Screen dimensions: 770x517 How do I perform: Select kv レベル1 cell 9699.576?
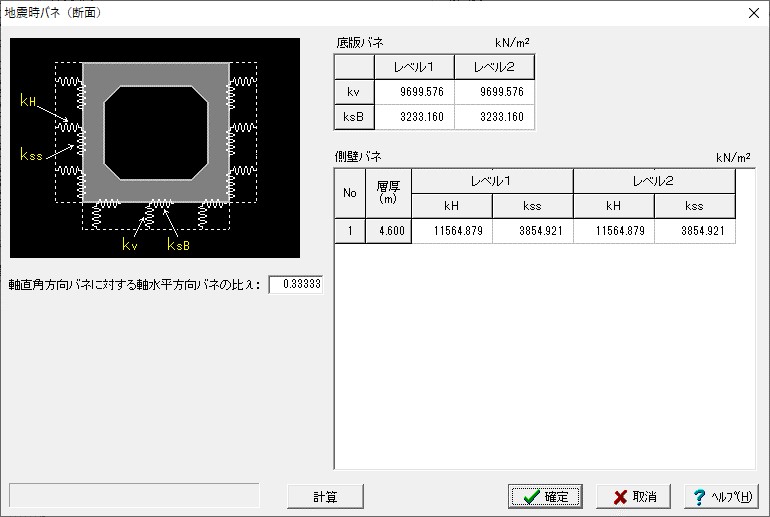pyautogui.click(x=414, y=92)
